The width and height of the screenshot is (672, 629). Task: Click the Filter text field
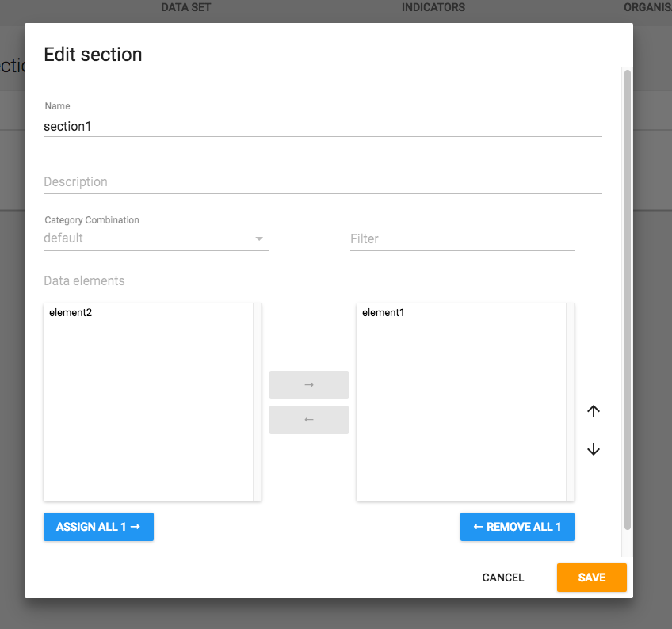(462, 238)
